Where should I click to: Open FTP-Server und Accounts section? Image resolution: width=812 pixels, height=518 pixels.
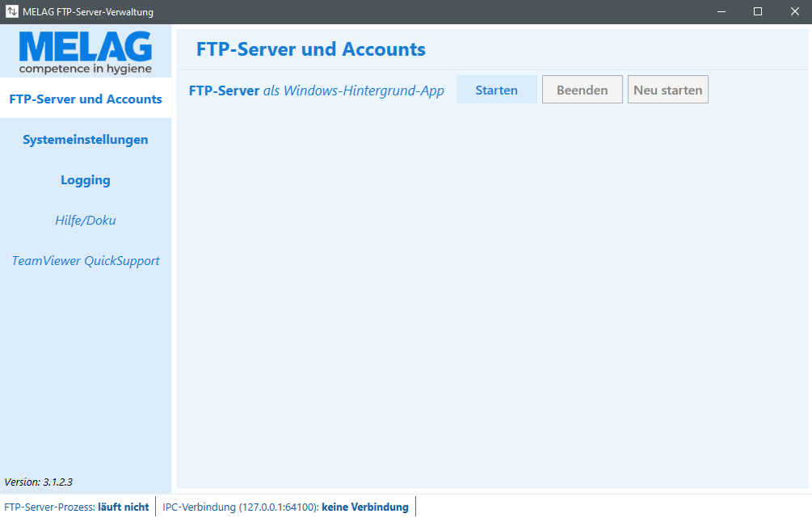[86, 99]
